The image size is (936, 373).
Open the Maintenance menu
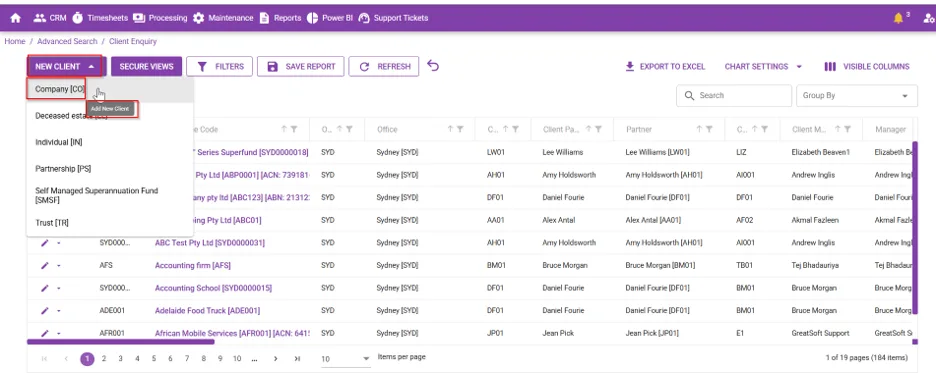pos(223,18)
